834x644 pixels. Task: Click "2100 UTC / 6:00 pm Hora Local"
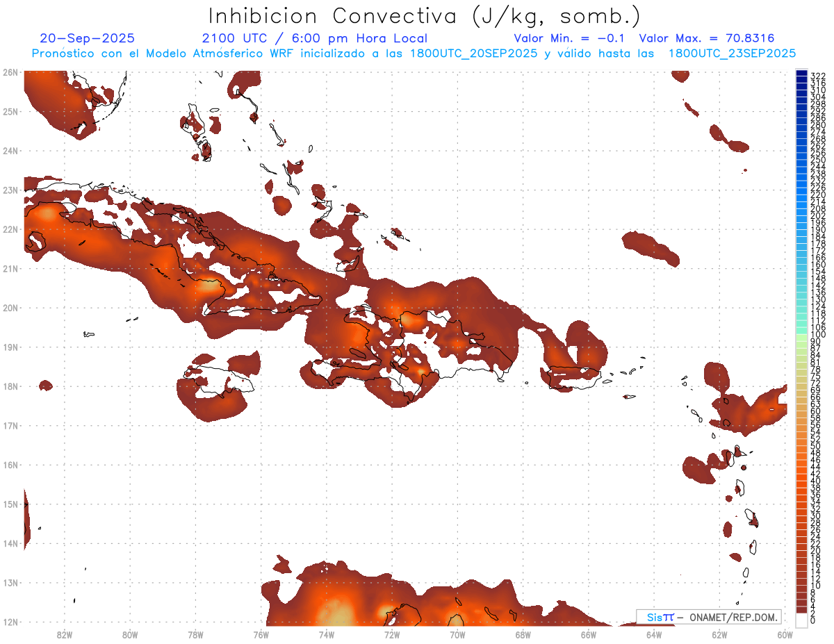[x=314, y=38]
